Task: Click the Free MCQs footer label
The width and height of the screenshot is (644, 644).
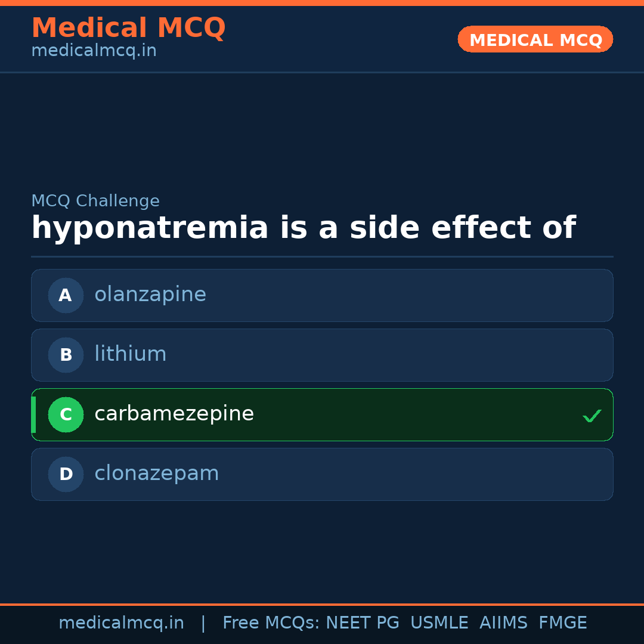Action: (x=271, y=623)
